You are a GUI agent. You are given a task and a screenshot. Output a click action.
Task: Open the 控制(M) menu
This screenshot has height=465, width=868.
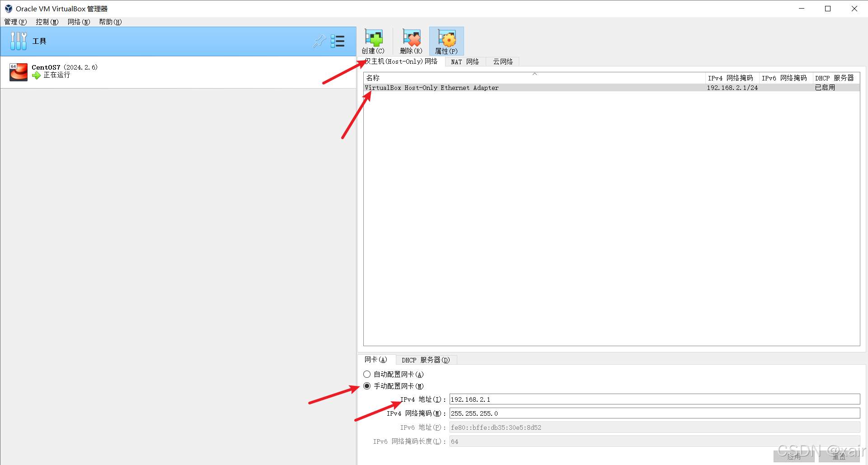pos(47,22)
